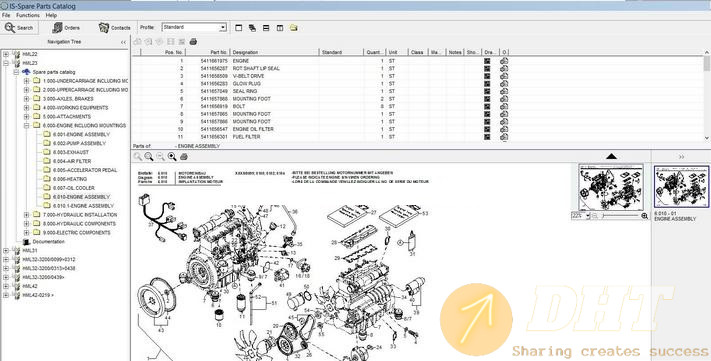Image resolution: width=711 pixels, height=361 pixels.
Task: Add ENGINE part to order via cart icon
Action: tap(504, 61)
